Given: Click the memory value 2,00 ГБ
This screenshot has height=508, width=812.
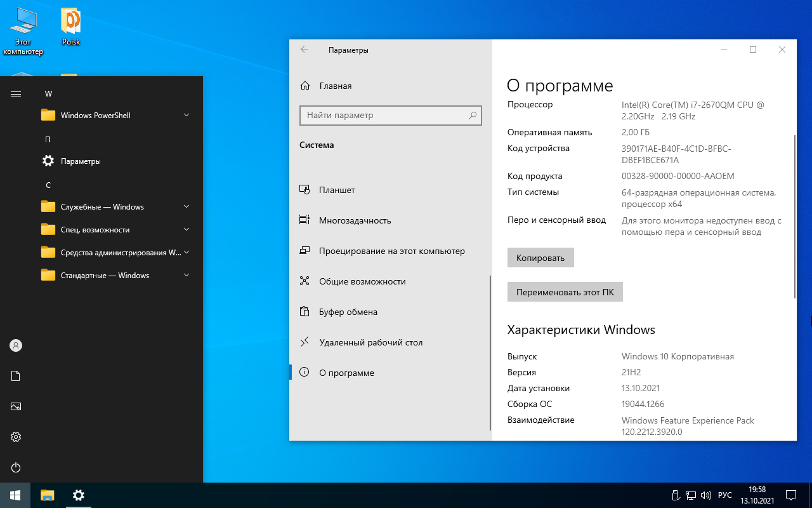Looking at the screenshot, I should pos(636,133).
